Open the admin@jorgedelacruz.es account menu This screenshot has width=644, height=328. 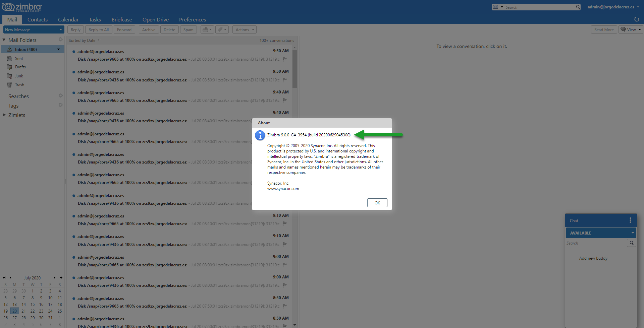click(613, 7)
